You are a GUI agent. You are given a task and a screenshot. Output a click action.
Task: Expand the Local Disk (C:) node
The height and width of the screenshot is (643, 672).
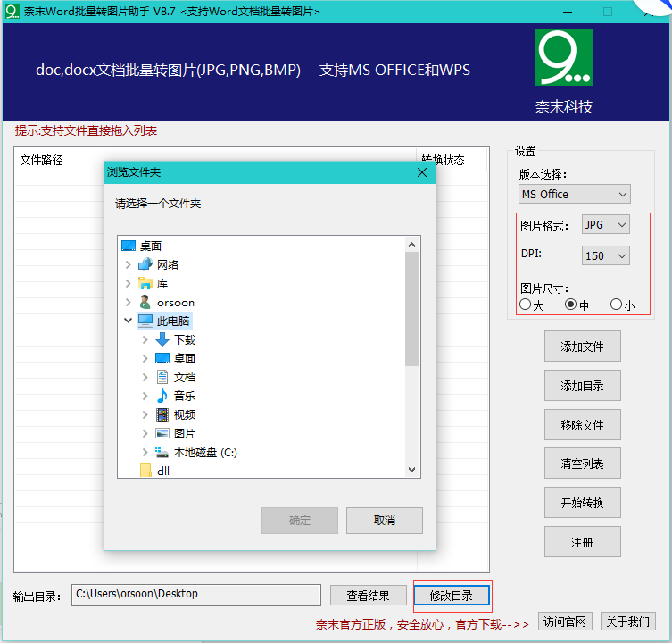145,452
